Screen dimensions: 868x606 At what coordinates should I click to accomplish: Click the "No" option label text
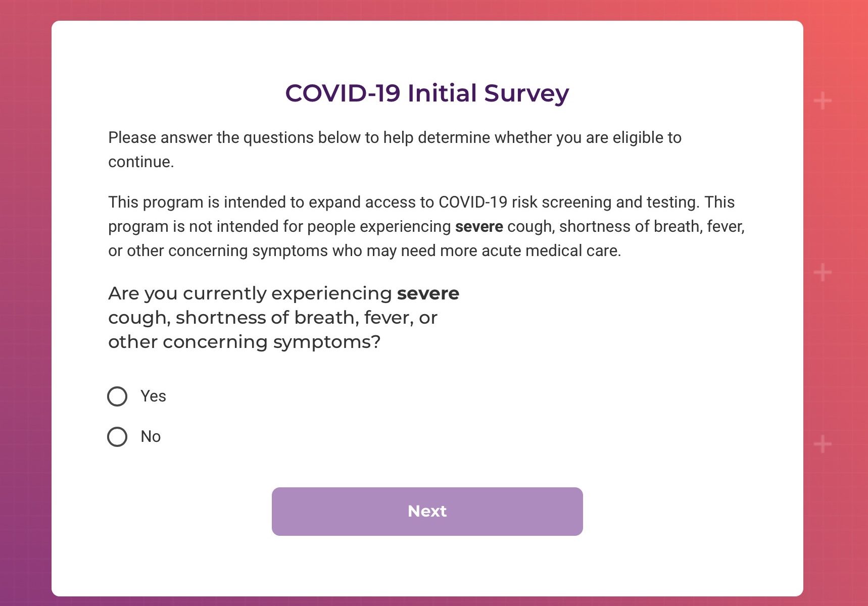pos(151,437)
